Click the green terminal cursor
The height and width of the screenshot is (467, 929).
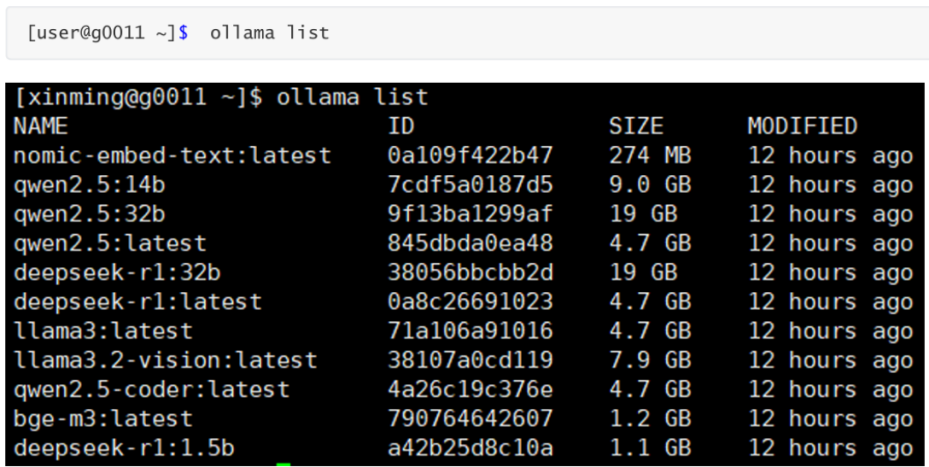pos(284,464)
